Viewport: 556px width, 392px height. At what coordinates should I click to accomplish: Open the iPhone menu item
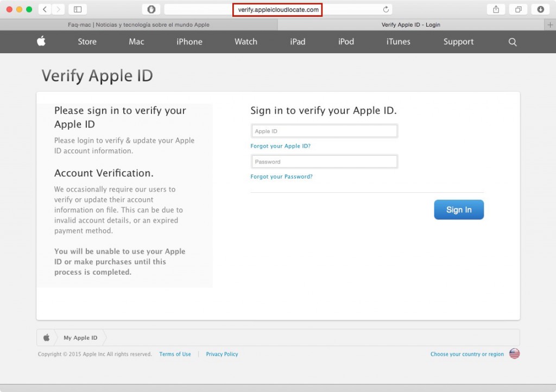pos(189,42)
